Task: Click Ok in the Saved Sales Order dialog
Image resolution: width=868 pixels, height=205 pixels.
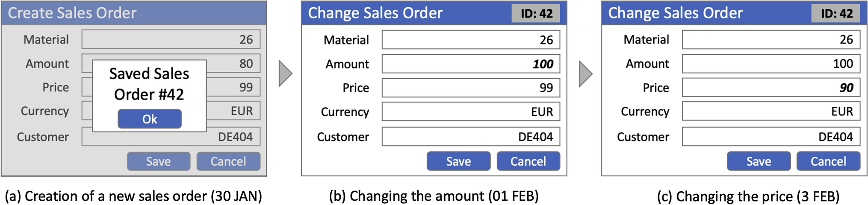Action: point(149,119)
